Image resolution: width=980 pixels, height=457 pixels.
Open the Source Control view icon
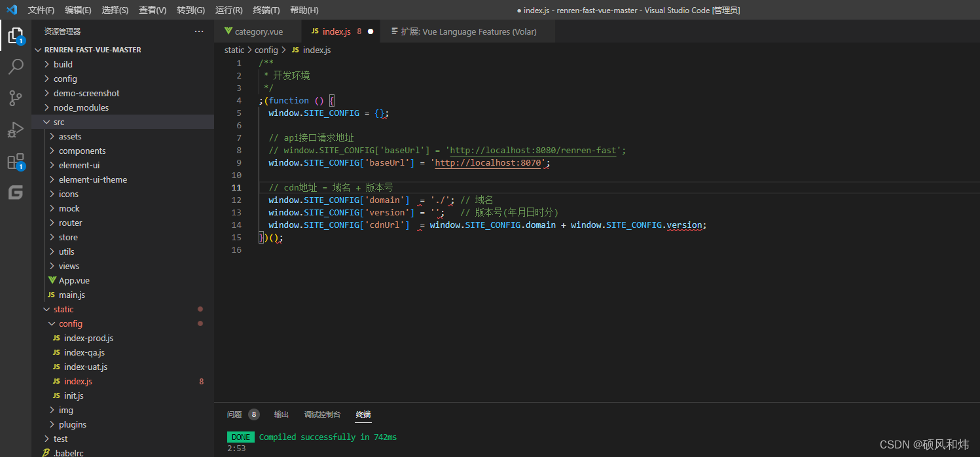(16, 98)
